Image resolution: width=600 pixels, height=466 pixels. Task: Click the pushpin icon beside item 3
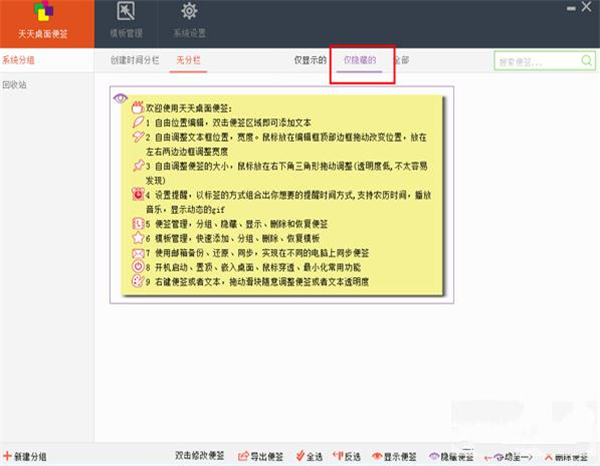tap(138, 164)
